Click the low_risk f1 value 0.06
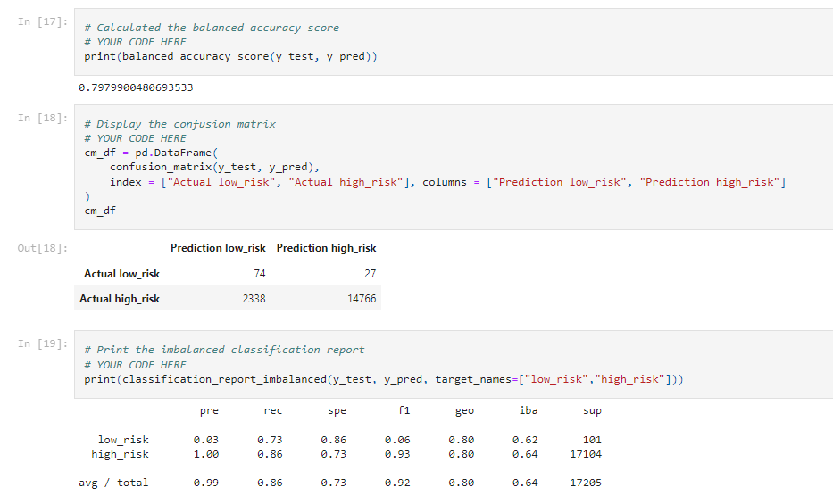 (397, 440)
